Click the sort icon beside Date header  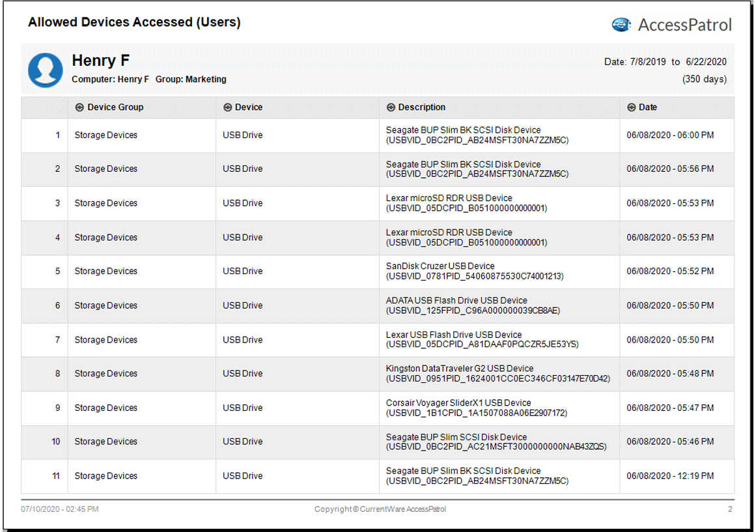pos(631,107)
